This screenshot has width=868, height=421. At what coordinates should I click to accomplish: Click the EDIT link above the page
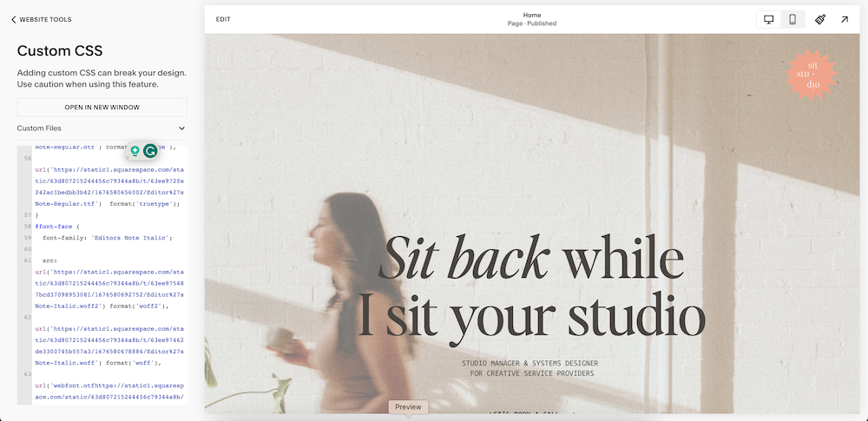223,19
